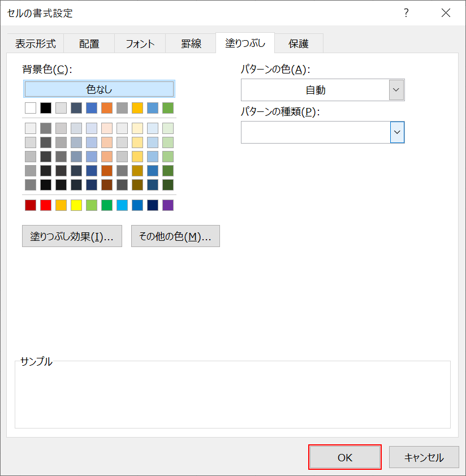Expand the パターンの種類 dropdown arrow
466x476 pixels.
(397, 132)
